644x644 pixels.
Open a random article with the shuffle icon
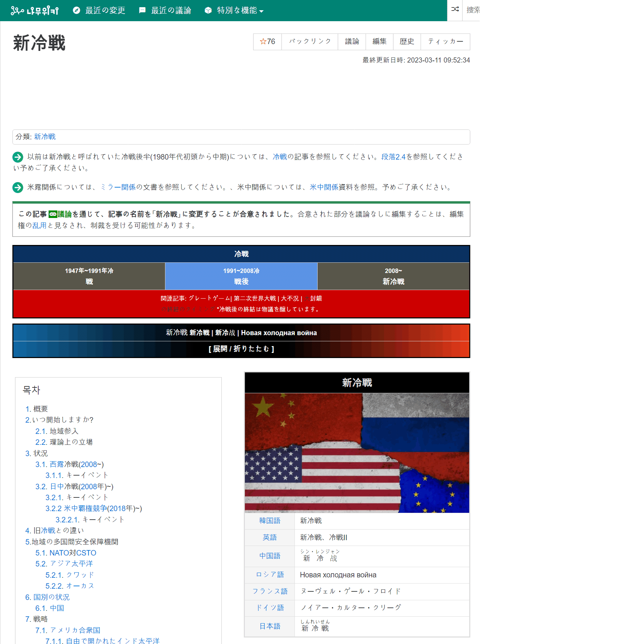coord(455,10)
